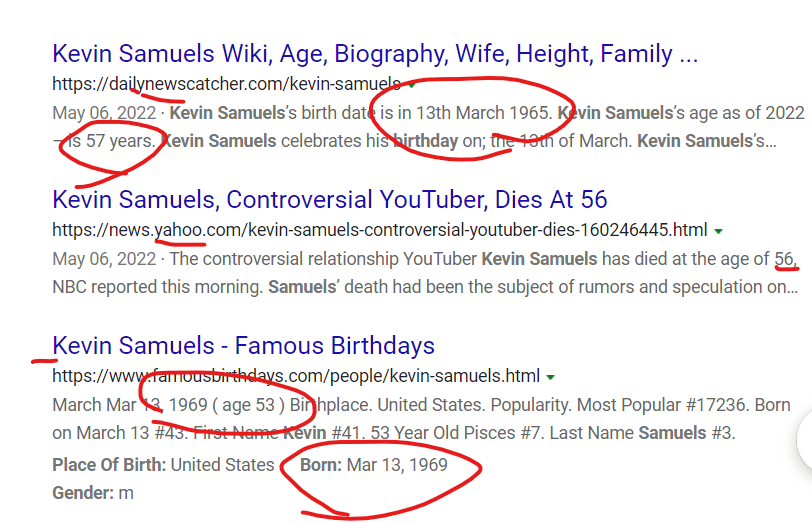
Task: Expand the arrow beside the famousbirthdays URL
Action: point(550,378)
